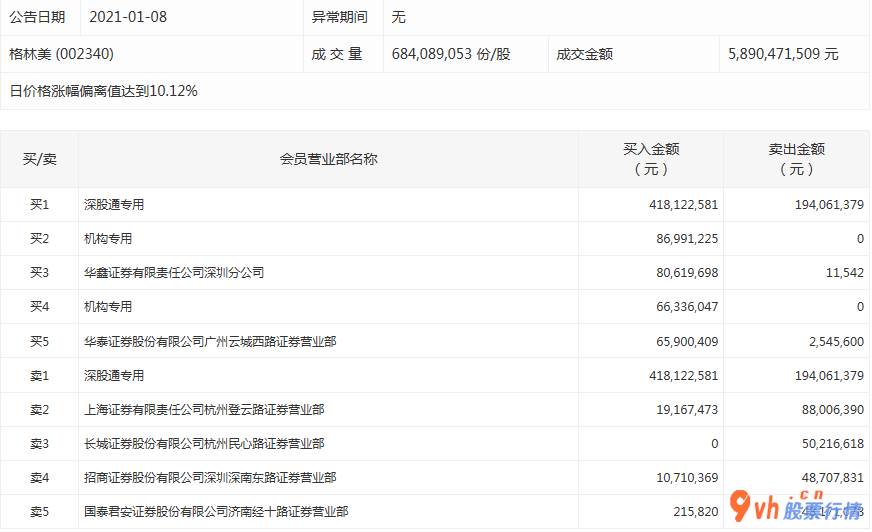This screenshot has height=532, width=872.
Task: Click buy amount 66,336,047
Action: click(687, 306)
